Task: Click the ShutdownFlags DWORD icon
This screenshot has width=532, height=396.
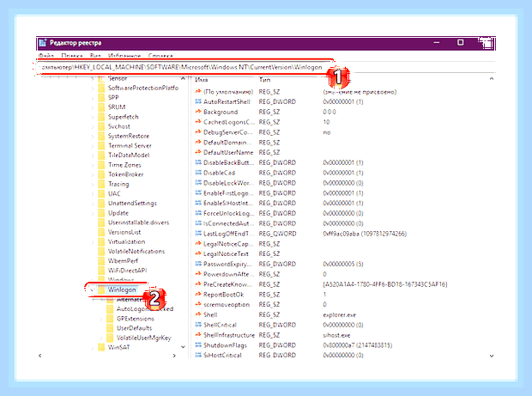Action: click(x=198, y=345)
